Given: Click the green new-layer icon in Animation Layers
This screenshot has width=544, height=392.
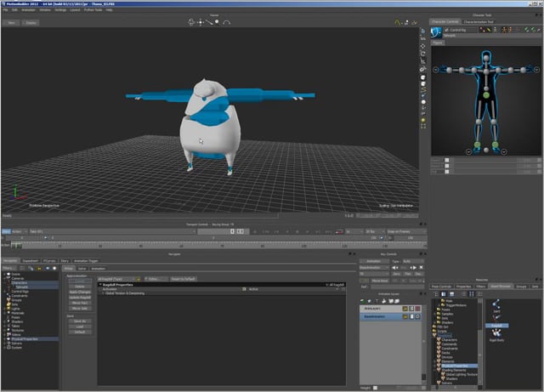Looking at the screenshot, I should coord(363,301).
